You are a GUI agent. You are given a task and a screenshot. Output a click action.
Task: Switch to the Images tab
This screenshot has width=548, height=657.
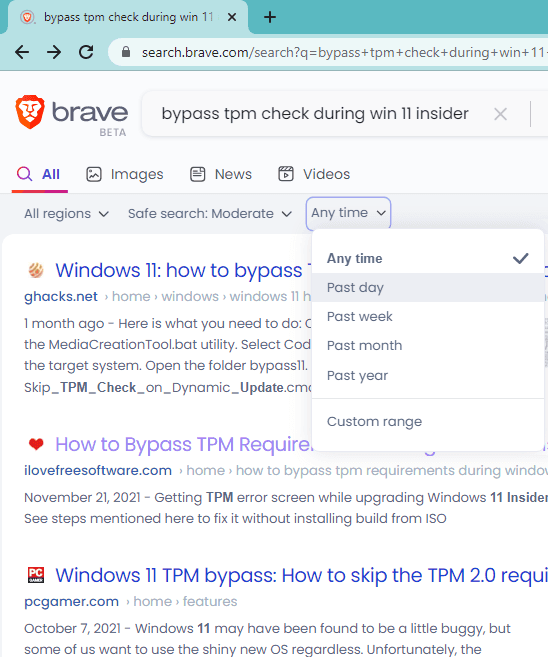click(124, 174)
